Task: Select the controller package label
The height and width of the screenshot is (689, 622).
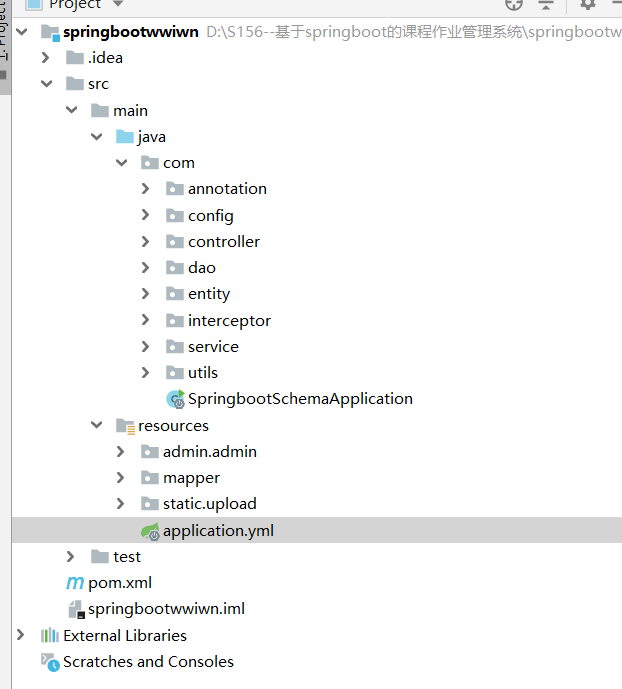Action: 224,242
